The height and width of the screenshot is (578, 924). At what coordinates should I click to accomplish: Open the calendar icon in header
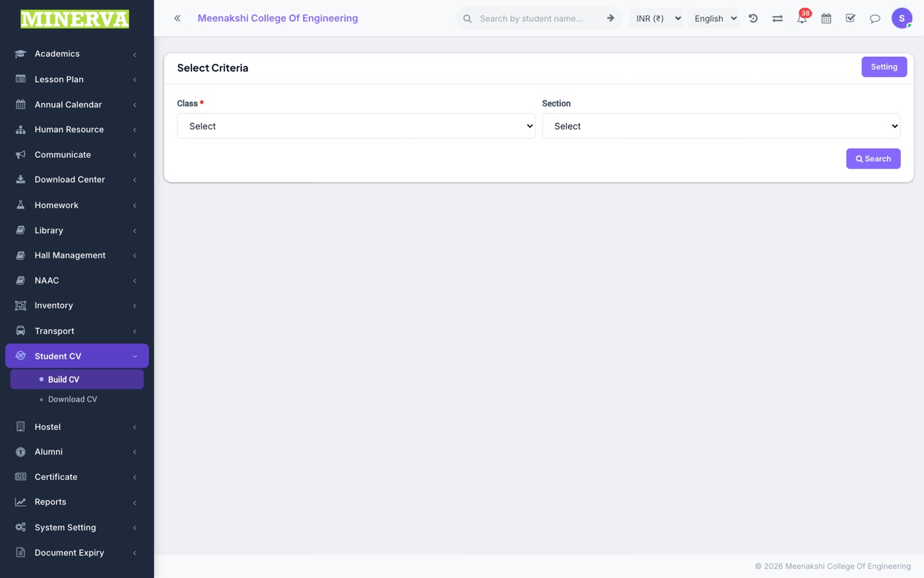[x=826, y=18]
